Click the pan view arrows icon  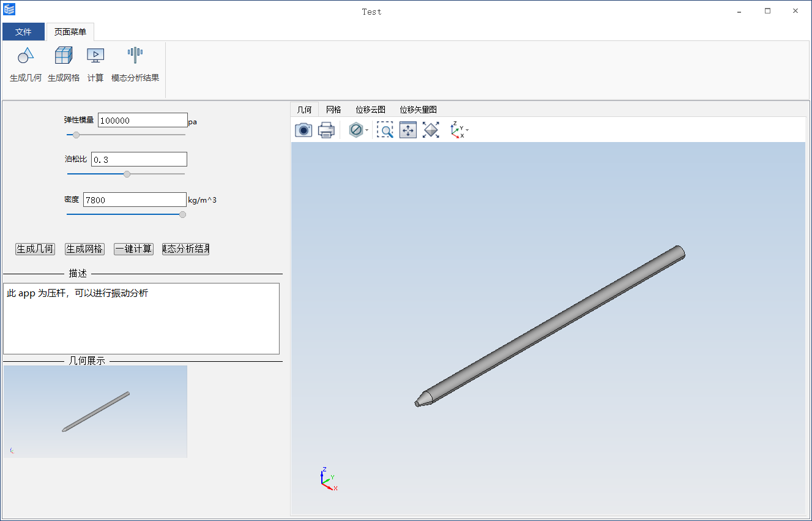coord(408,130)
